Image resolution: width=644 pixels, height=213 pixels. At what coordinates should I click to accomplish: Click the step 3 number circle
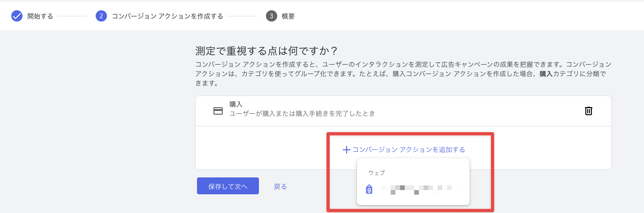271,16
